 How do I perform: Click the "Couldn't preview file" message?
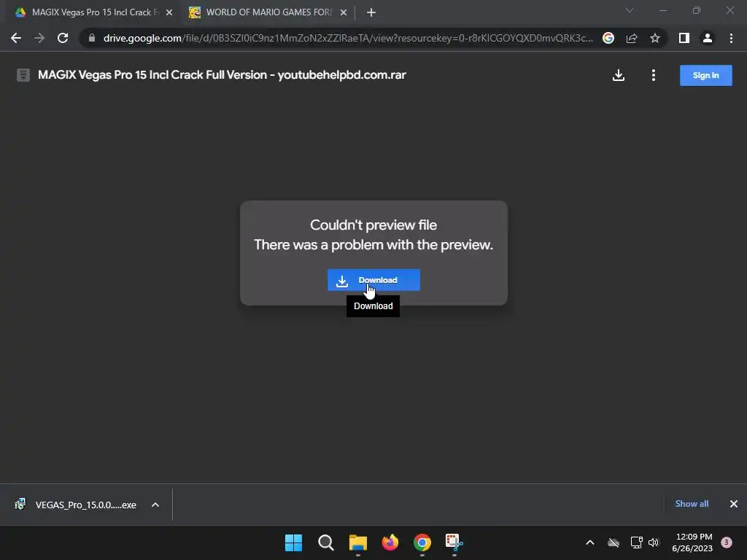click(373, 225)
